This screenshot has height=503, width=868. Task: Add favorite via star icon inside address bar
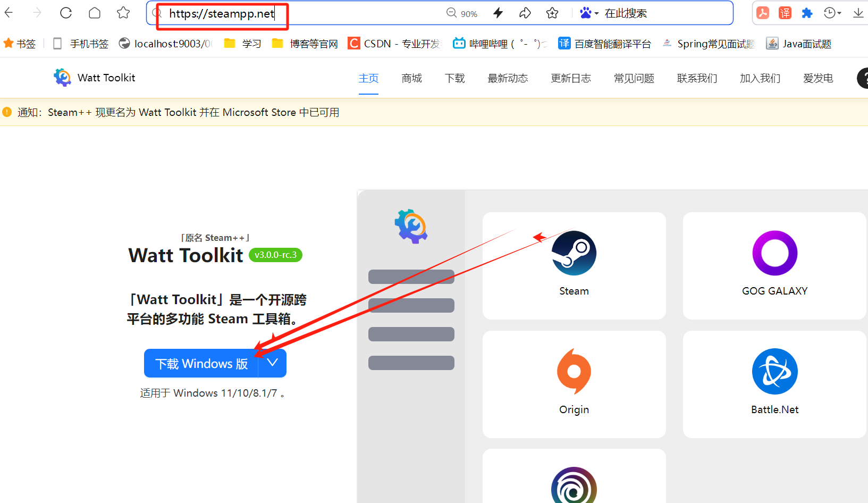tap(552, 13)
